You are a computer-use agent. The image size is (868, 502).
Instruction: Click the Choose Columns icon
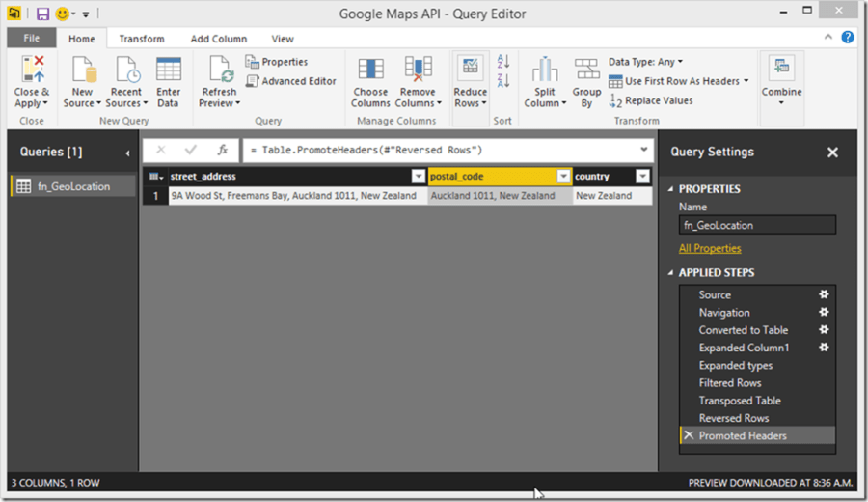pyautogui.click(x=370, y=70)
